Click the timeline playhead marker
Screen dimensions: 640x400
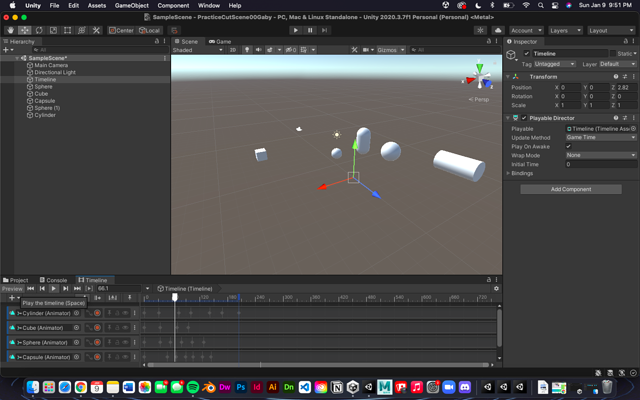[175, 297]
